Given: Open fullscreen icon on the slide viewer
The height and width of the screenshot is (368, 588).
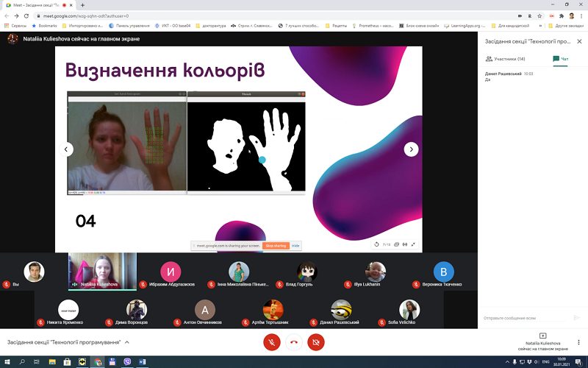Looking at the screenshot, I should [413, 244].
